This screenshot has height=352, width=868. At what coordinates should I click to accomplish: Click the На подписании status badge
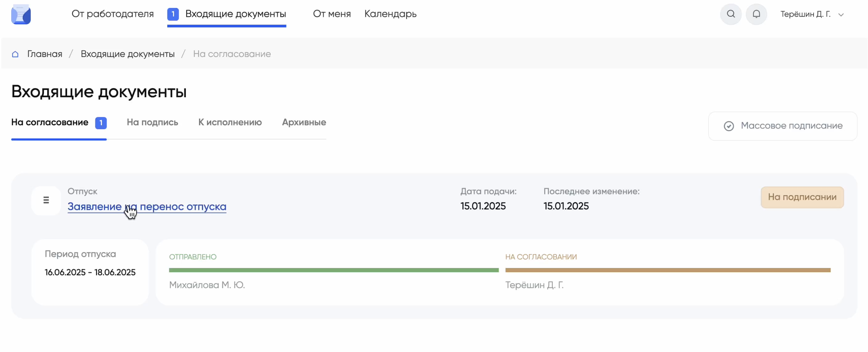802,197
